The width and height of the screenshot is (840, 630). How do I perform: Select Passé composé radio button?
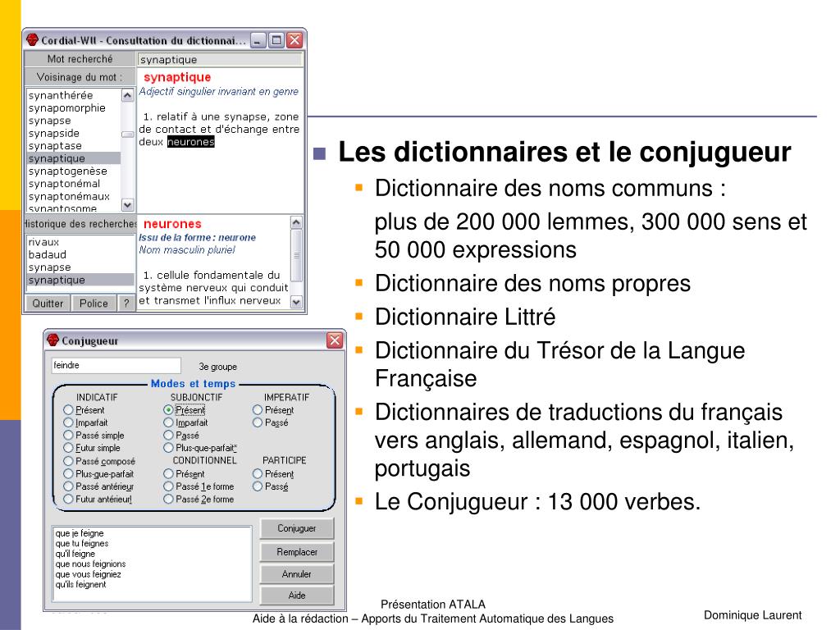[x=68, y=461]
